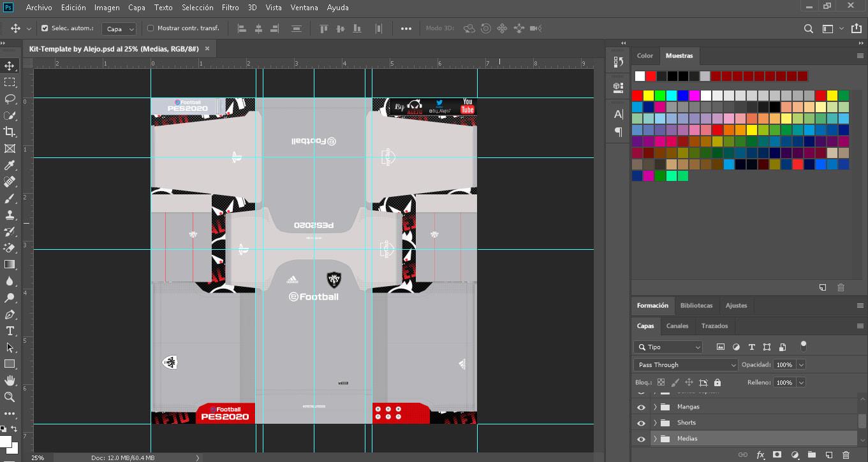
Task: Switch to the Color panel tab
Action: click(645, 55)
